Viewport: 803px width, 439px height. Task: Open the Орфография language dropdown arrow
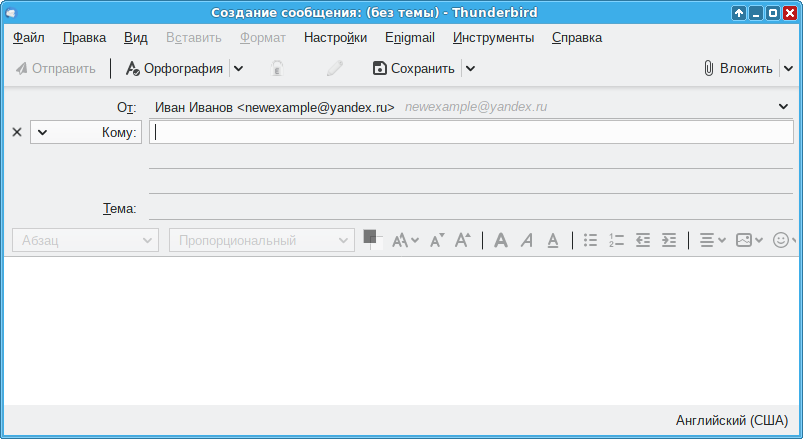[x=239, y=69]
